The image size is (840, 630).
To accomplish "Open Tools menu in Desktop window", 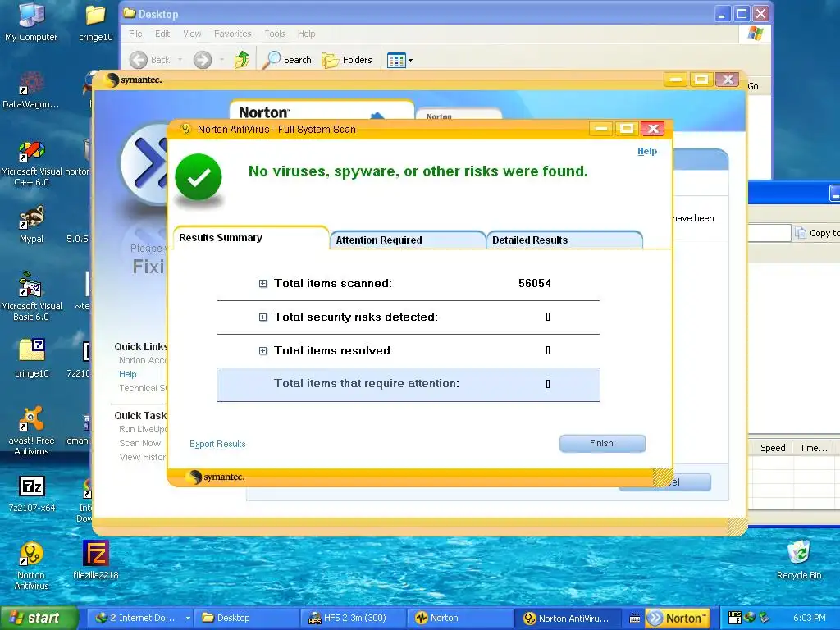I will coord(275,34).
